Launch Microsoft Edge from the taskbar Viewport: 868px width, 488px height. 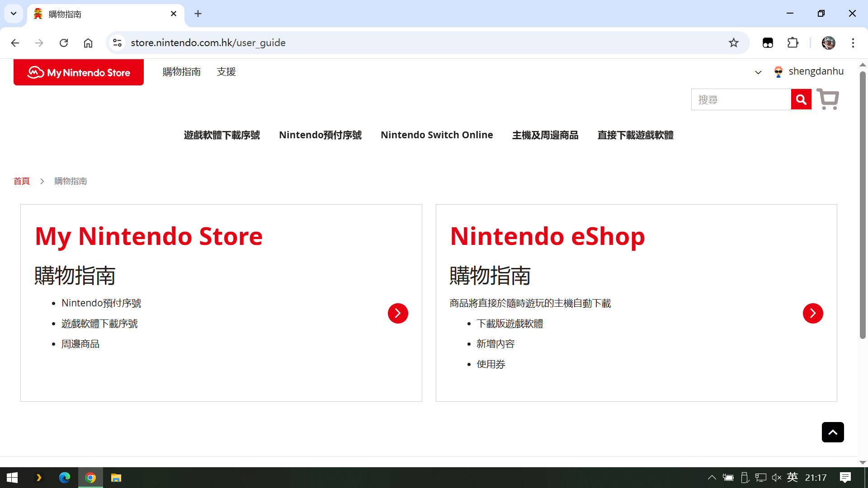(65, 478)
